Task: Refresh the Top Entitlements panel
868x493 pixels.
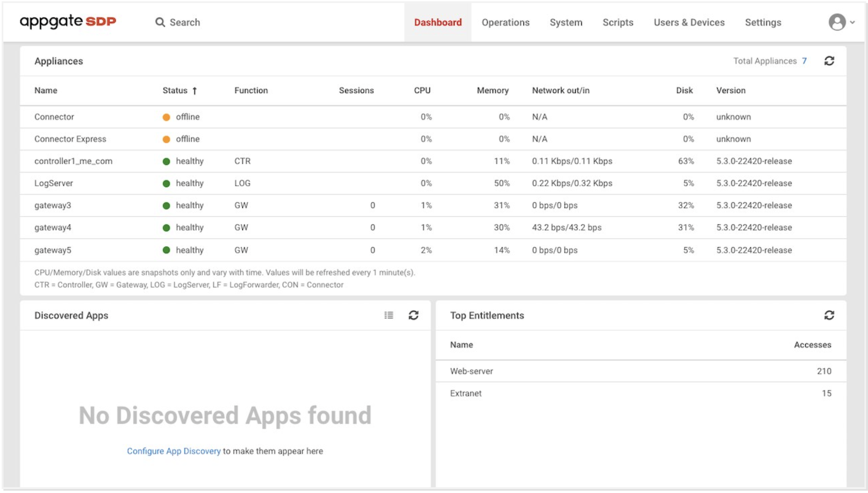Action: (x=829, y=315)
